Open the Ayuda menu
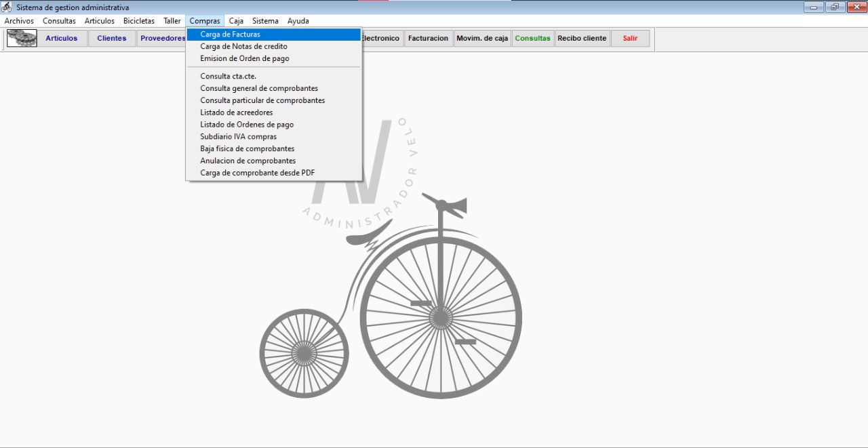The width and height of the screenshot is (868, 448). (298, 21)
